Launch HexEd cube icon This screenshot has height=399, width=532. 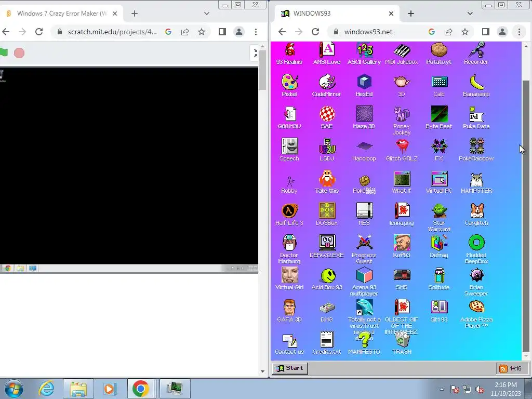(x=364, y=86)
